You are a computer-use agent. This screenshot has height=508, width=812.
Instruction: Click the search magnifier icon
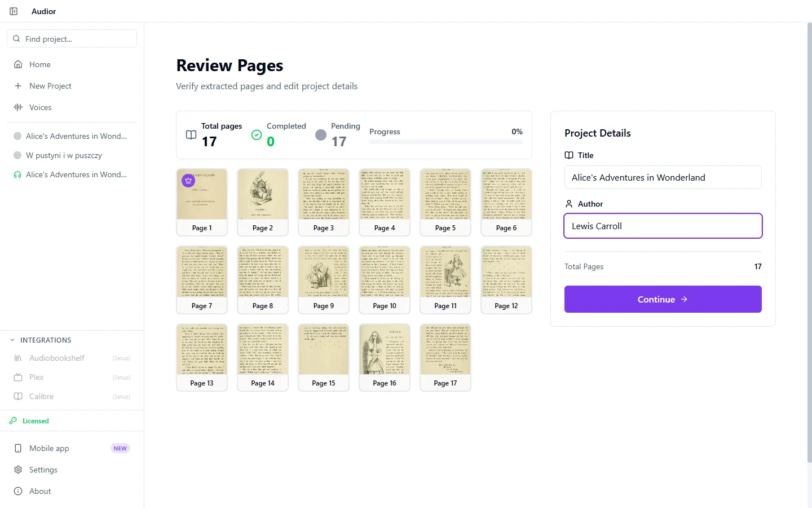pyautogui.click(x=16, y=38)
